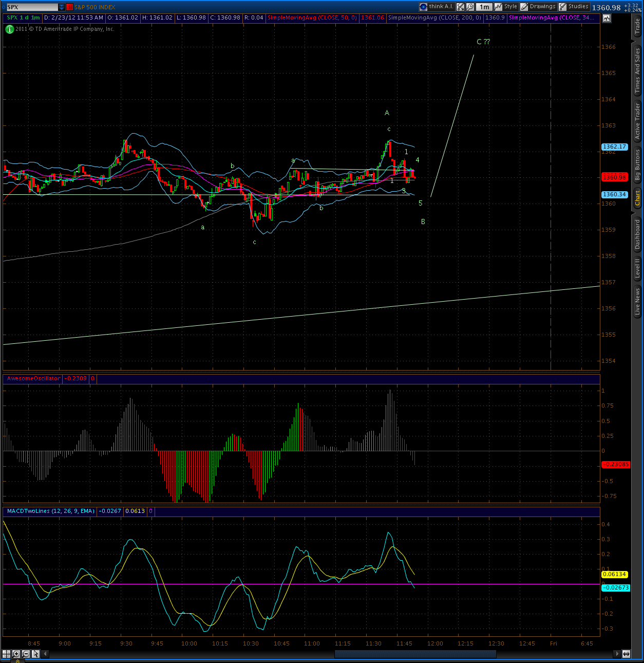Open the Live News side tab
Screen dimensions: 644x663
tap(637, 302)
